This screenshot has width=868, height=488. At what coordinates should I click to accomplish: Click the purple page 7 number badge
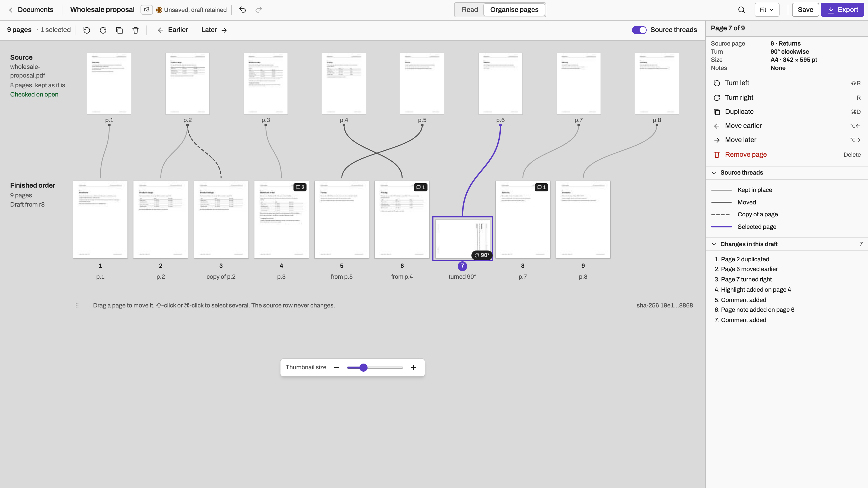tap(462, 266)
